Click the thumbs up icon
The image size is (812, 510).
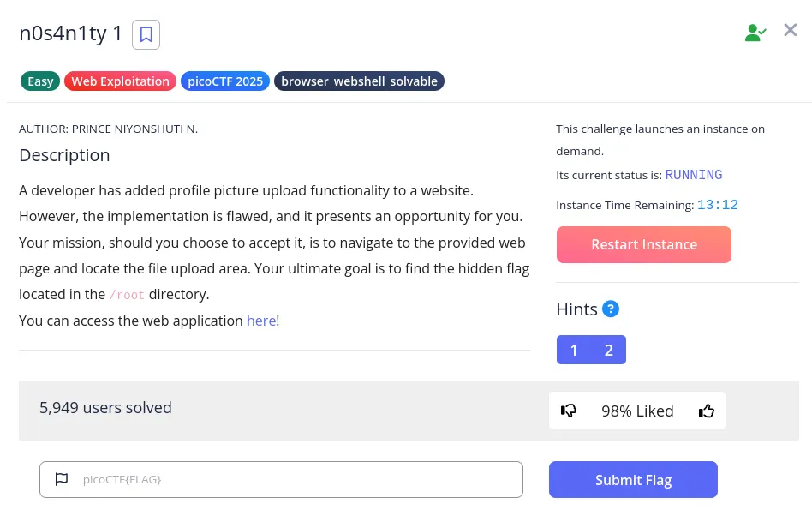pos(707,411)
